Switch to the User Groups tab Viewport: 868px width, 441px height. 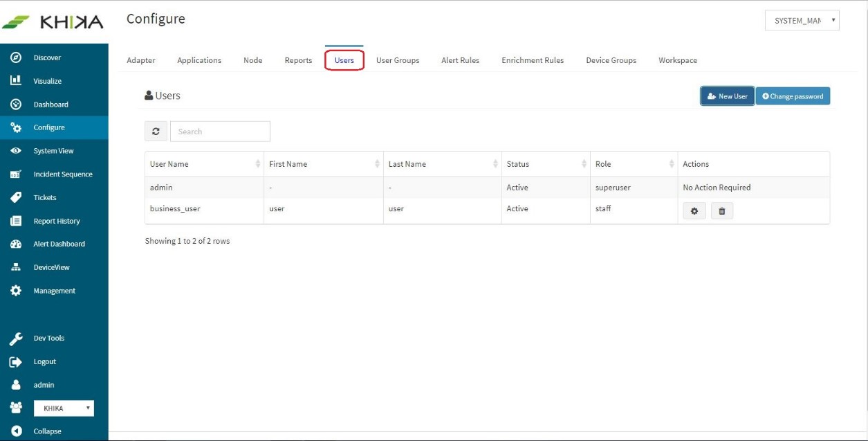pos(398,60)
